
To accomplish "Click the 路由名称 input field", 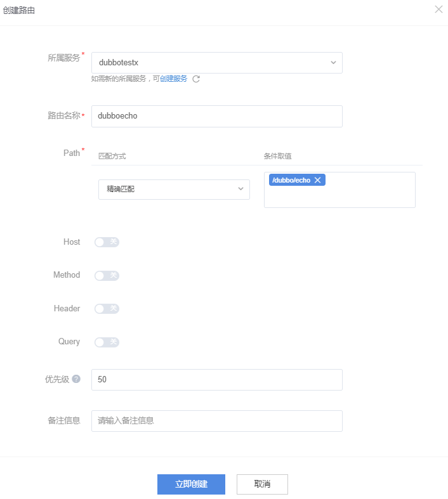I will click(216, 116).
